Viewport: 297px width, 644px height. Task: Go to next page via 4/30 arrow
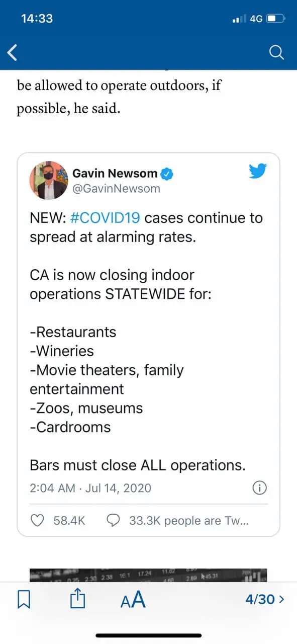point(265,599)
